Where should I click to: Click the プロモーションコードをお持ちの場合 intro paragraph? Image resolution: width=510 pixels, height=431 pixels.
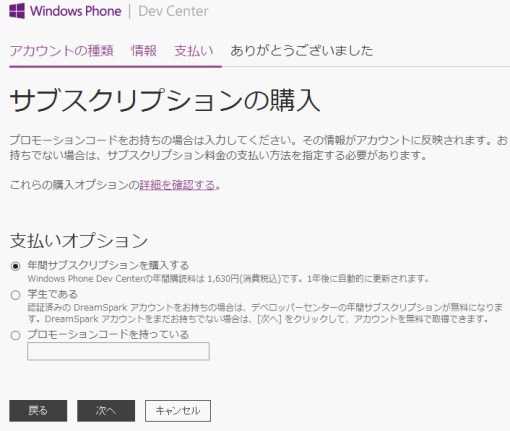258,148
